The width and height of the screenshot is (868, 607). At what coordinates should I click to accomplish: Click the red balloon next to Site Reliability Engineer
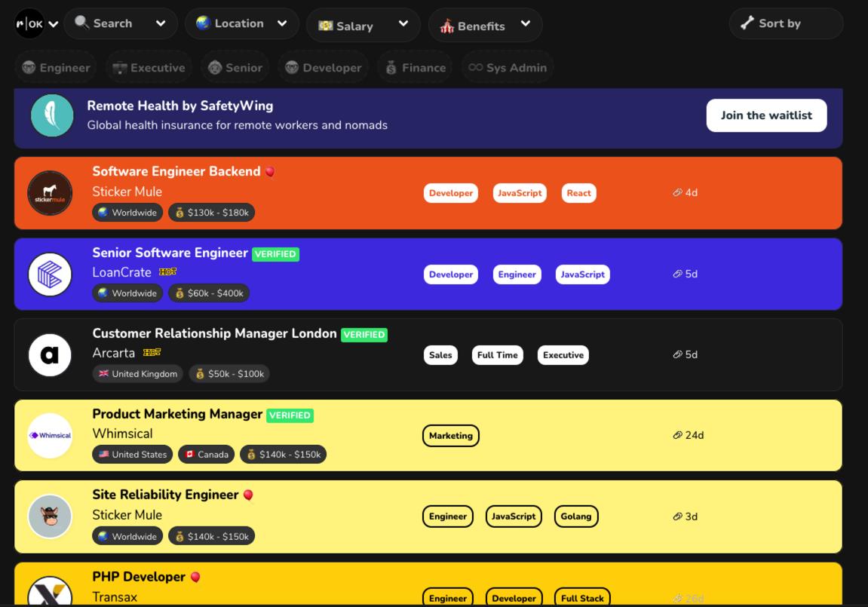tap(249, 495)
